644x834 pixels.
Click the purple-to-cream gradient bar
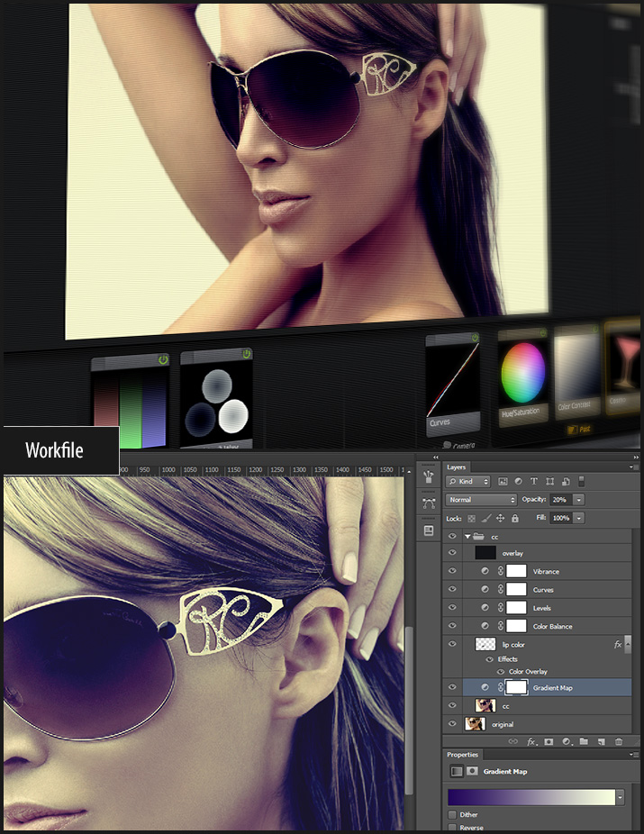[x=531, y=797]
